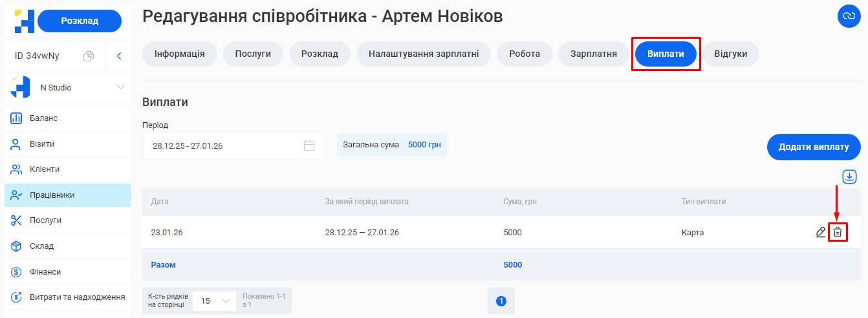Click the Тип виплати column header
The image size is (868, 318).
click(x=704, y=202)
